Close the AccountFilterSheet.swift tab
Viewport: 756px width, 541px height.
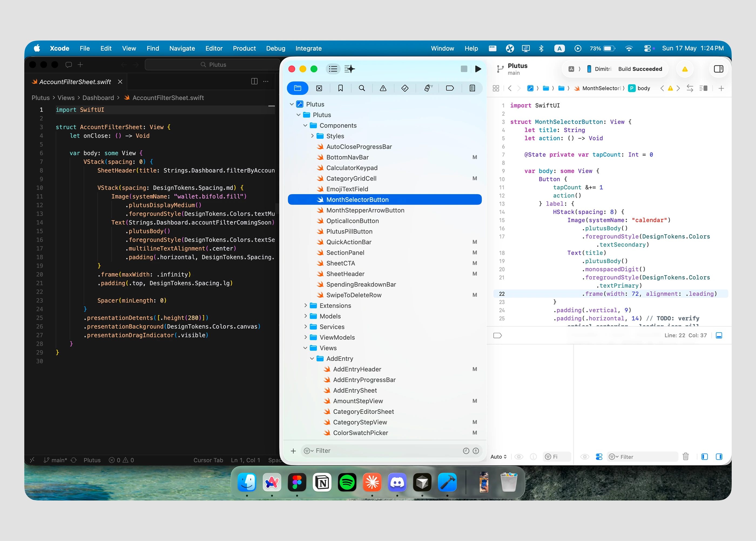pyautogui.click(x=120, y=82)
